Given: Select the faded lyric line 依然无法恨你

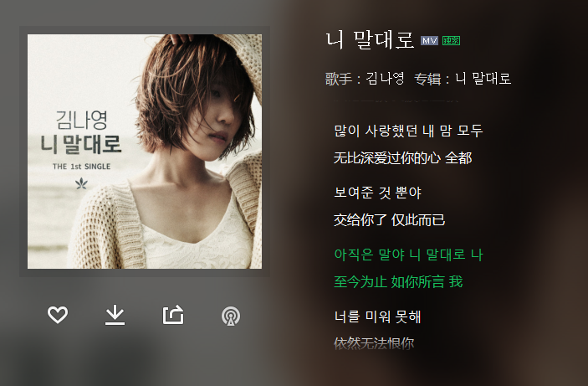Looking at the screenshot, I should pos(374,343).
